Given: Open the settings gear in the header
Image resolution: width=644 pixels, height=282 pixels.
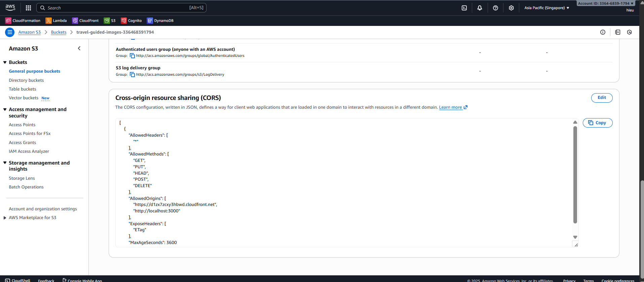Looking at the screenshot, I should [x=511, y=8].
